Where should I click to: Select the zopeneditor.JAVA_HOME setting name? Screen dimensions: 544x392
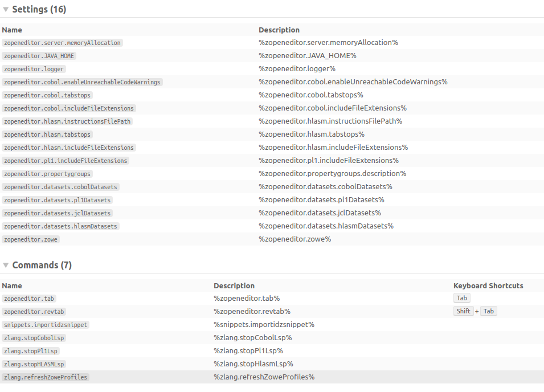tap(38, 55)
